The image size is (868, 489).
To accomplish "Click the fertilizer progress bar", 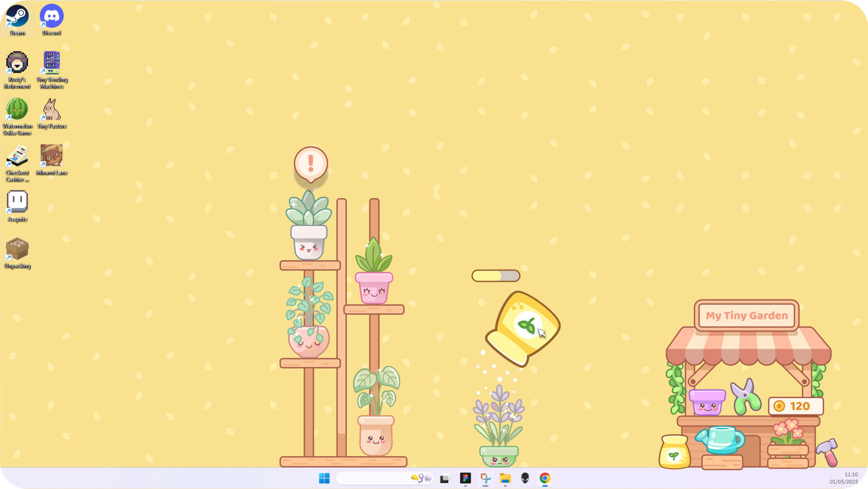I will pyautogui.click(x=495, y=275).
